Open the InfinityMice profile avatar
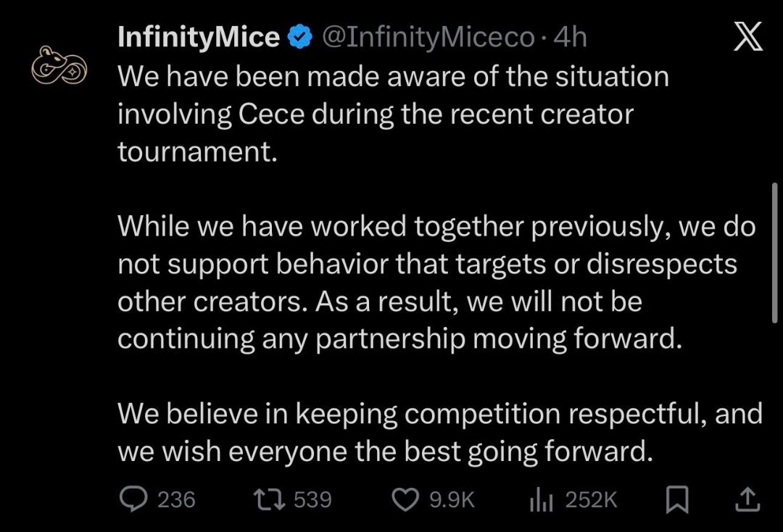The image size is (783, 532). tap(59, 67)
